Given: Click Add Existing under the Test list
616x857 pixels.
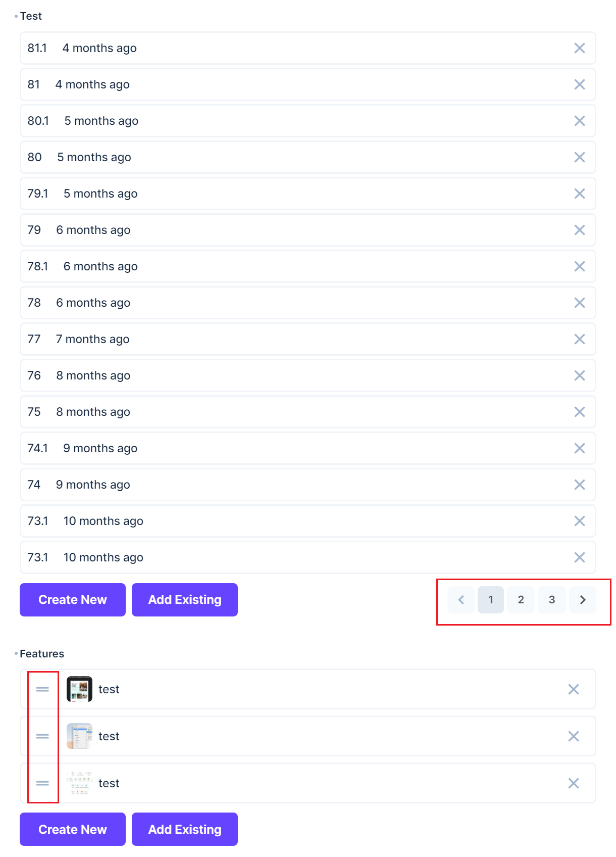Looking at the screenshot, I should tap(184, 600).
